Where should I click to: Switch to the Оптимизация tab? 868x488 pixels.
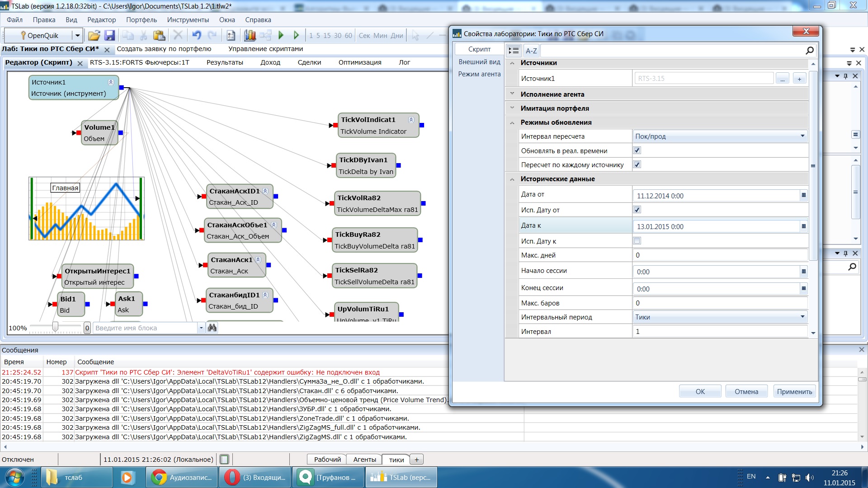pyautogui.click(x=359, y=62)
